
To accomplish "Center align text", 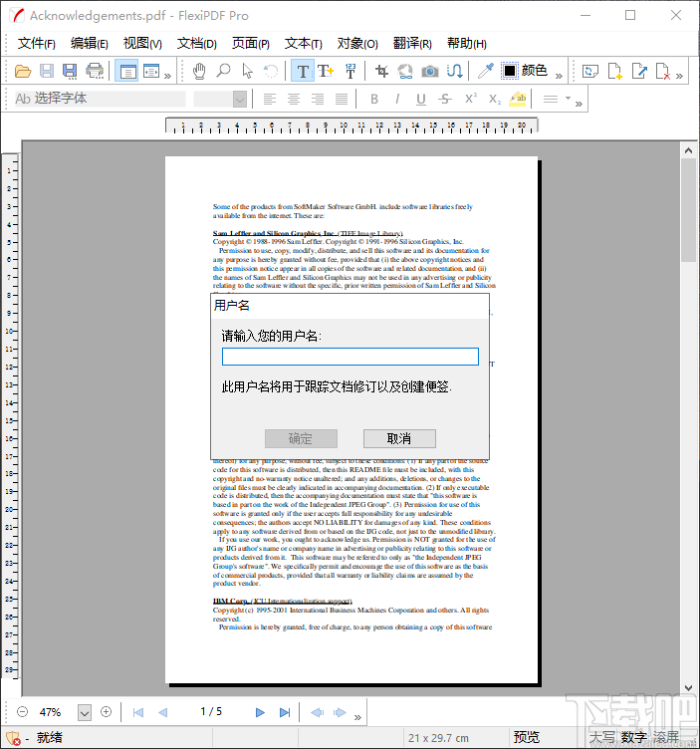I will 294,99.
